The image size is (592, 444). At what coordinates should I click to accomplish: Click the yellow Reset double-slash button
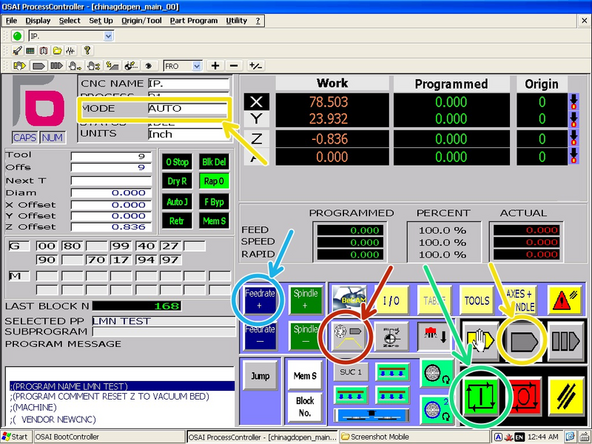point(566,396)
